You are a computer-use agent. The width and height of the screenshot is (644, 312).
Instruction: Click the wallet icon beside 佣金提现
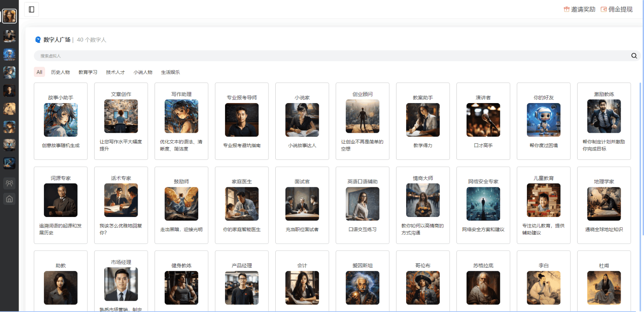603,9
